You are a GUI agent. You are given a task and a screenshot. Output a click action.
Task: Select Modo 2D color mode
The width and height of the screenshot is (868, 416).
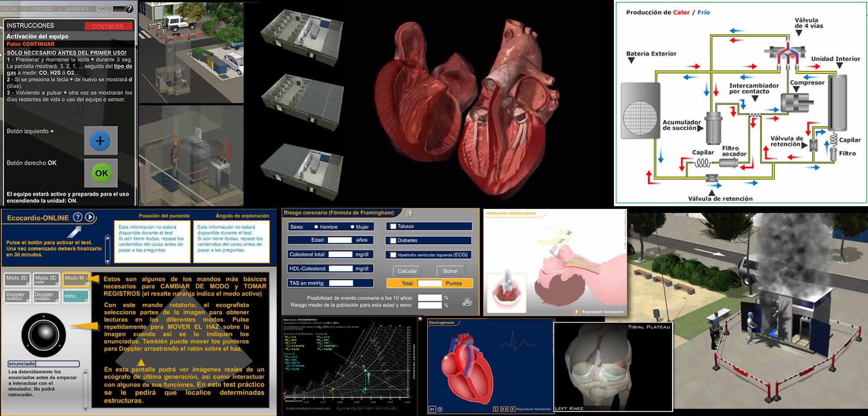tap(47, 279)
